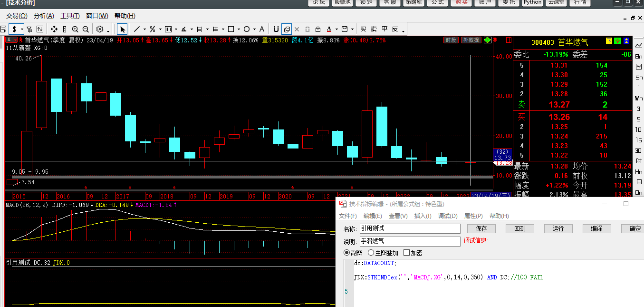Switch to 10-minute period in sidebar
The width and height of the screenshot is (644, 307).
tap(639, 129)
